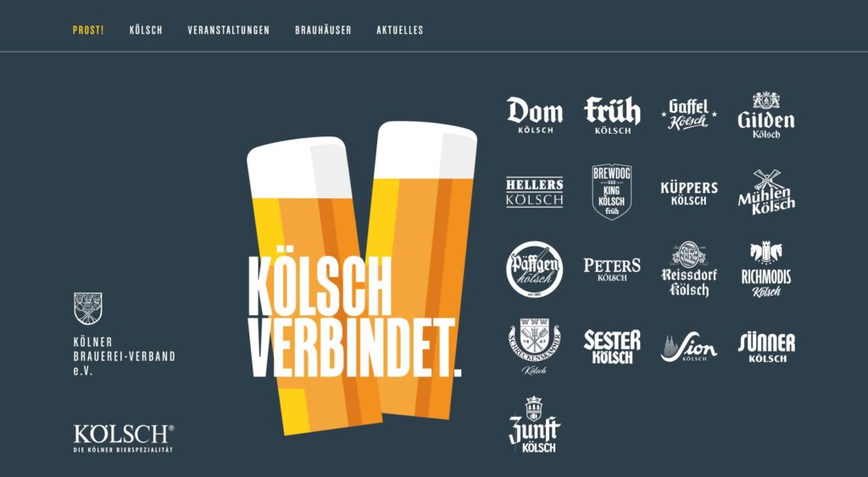Click the Mühlen Kölsch windmill logo
The height and width of the screenshot is (477, 868).
coord(766,192)
